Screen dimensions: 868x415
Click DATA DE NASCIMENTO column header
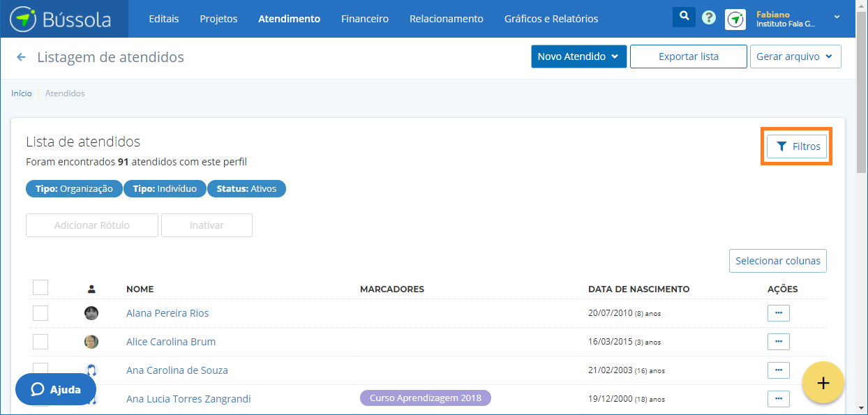pyautogui.click(x=639, y=289)
